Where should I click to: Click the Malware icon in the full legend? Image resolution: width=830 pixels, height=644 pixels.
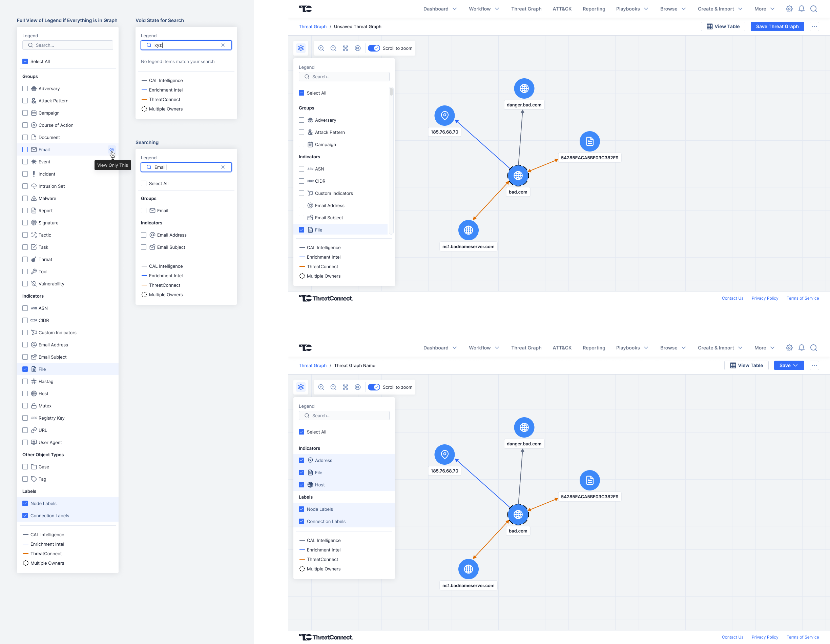[34, 198]
